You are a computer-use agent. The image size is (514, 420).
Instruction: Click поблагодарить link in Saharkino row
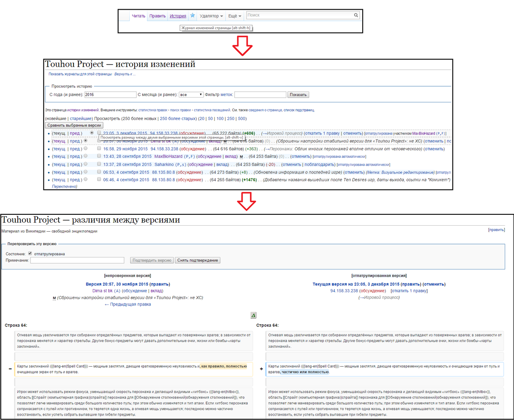[x=319, y=165]
